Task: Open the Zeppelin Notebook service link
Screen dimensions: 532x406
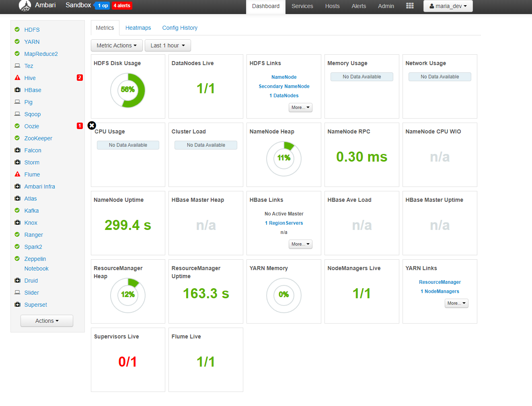Action: (36, 264)
